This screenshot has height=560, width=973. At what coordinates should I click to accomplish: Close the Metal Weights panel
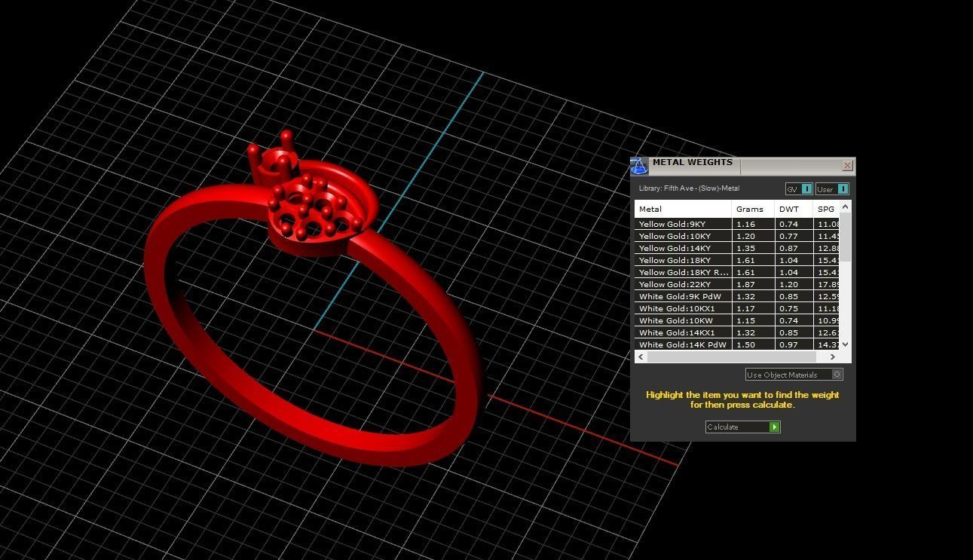pos(847,165)
